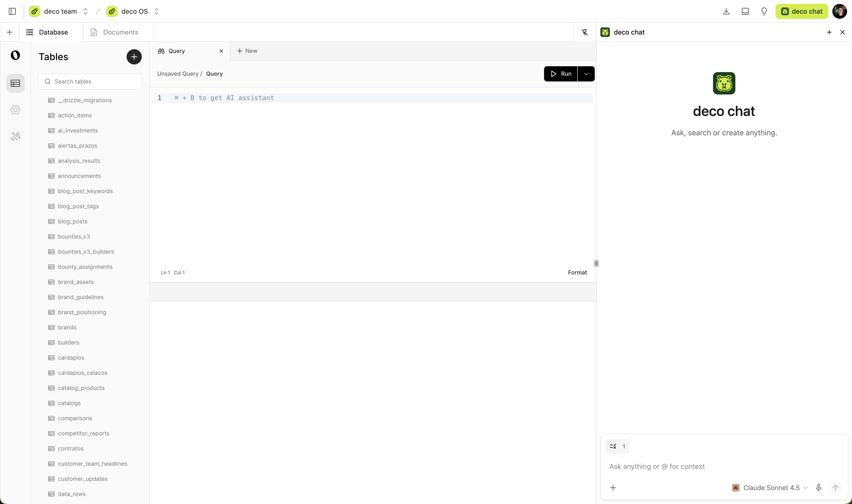The image size is (852, 504).
Task: Click the lightbulb icon in header
Action: coord(764,11)
